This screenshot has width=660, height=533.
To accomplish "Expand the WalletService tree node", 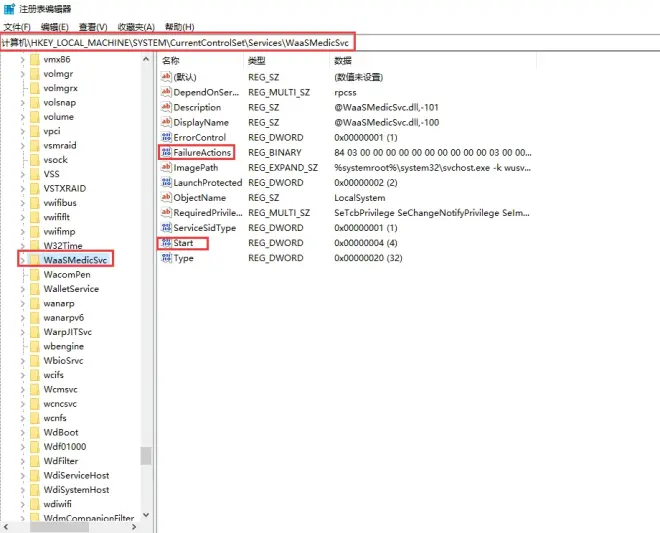I will pos(22,289).
